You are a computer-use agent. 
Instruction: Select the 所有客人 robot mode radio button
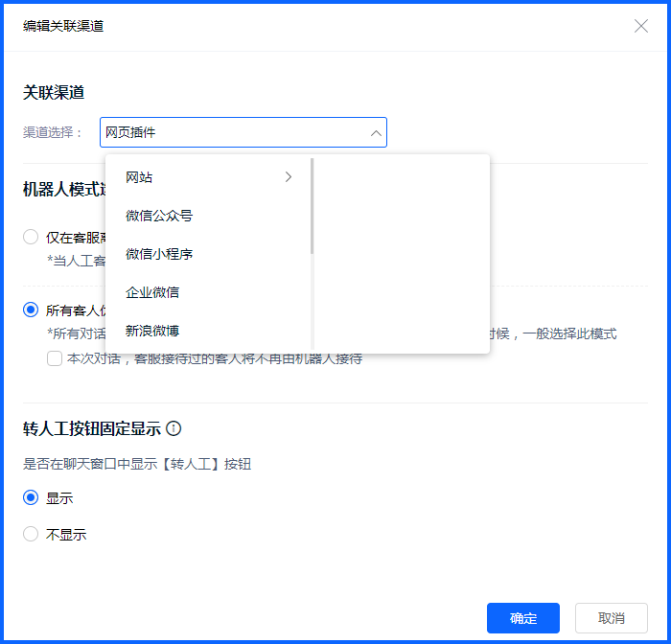[31, 310]
